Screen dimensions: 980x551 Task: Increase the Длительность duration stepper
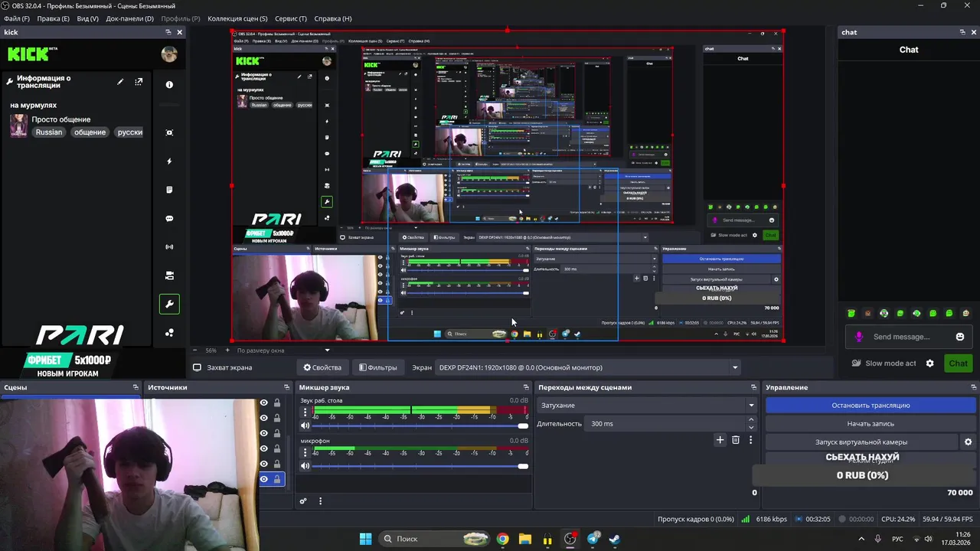point(751,420)
